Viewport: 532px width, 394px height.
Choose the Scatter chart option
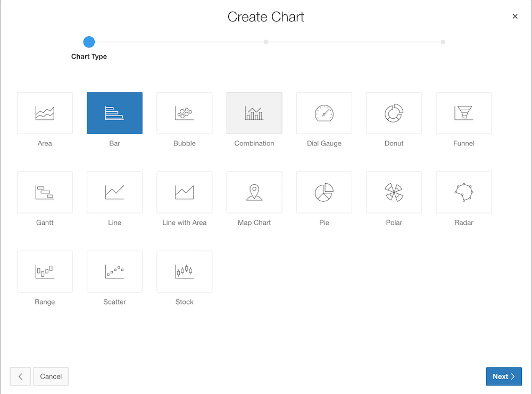(114, 272)
